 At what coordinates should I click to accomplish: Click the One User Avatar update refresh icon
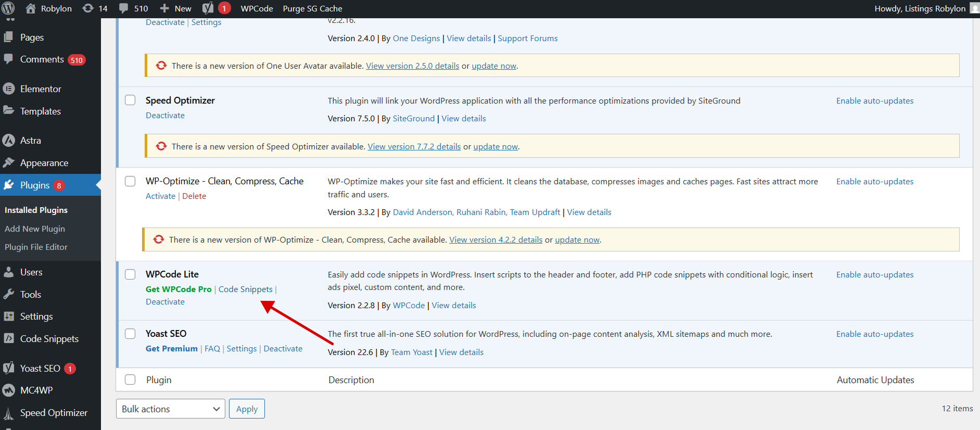click(161, 66)
